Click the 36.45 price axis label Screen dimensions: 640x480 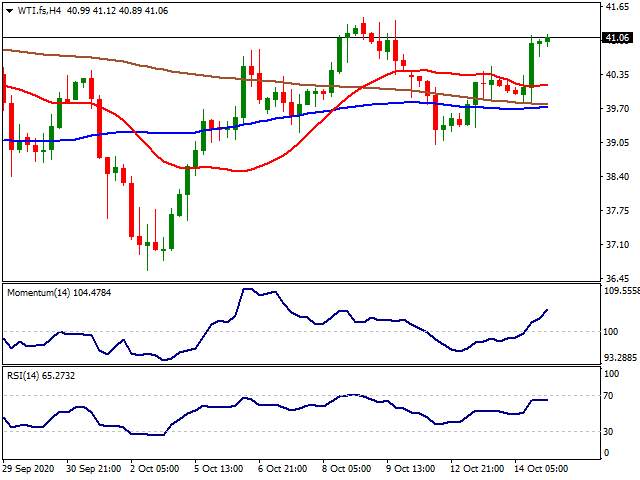click(x=618, y=278)
